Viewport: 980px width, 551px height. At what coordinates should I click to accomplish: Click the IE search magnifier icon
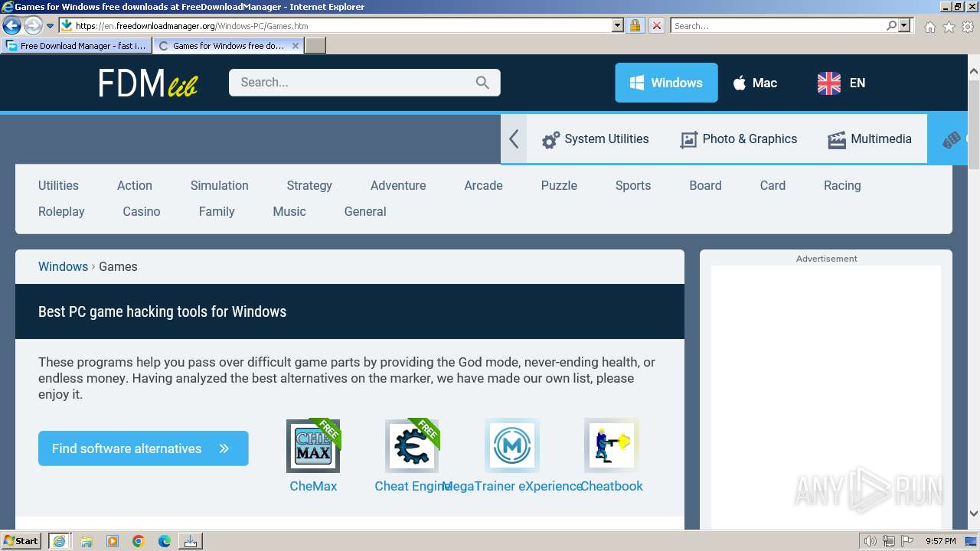tap(891, 25)
